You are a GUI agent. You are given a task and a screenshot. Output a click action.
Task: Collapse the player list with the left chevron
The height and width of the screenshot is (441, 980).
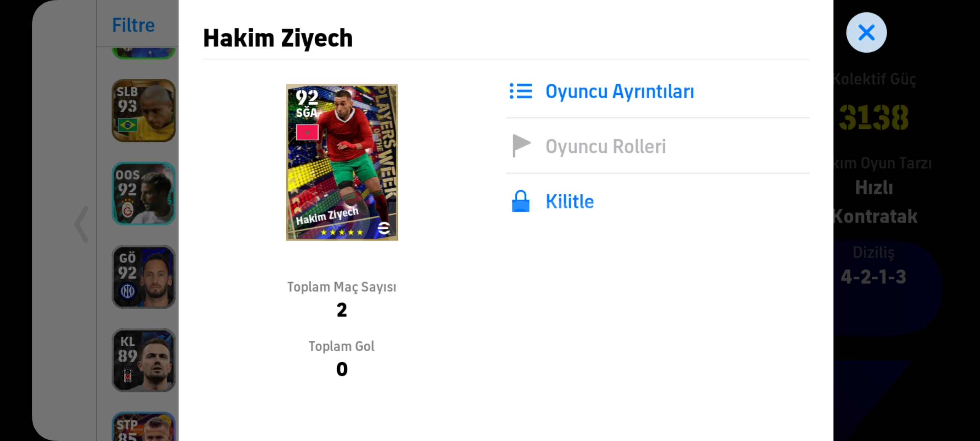(x=82, y=224)
